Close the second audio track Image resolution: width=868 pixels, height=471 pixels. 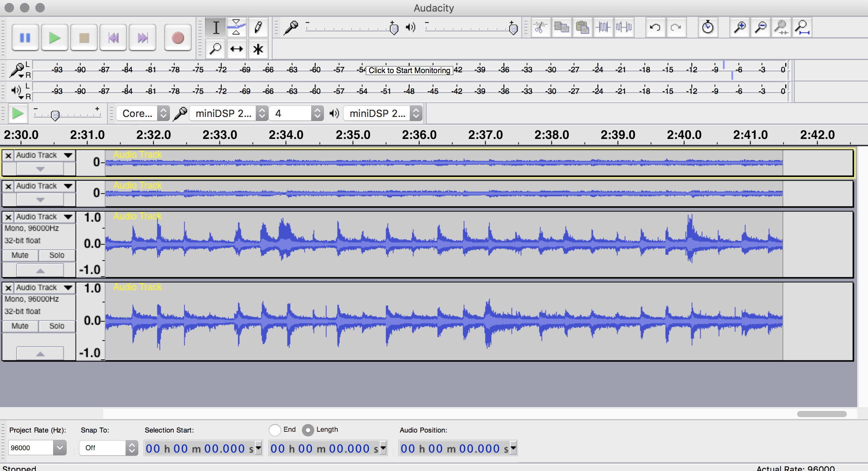8,186
